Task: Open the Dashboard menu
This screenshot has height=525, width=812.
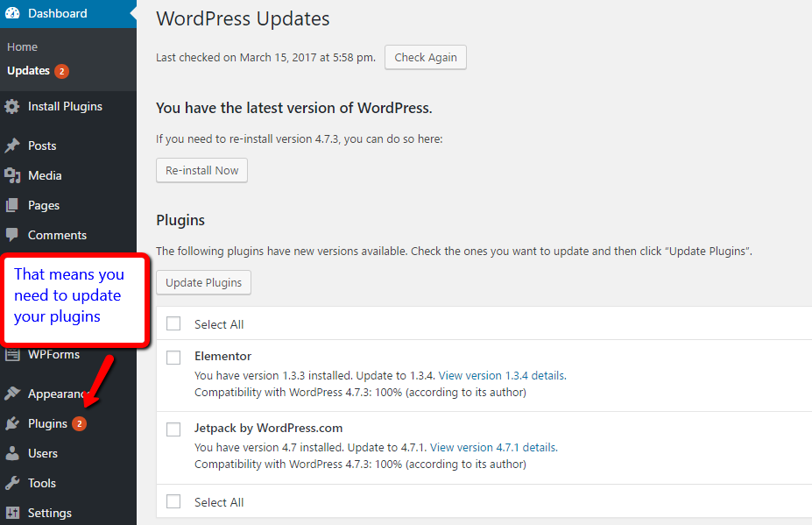Action: [x=68, y=13]
